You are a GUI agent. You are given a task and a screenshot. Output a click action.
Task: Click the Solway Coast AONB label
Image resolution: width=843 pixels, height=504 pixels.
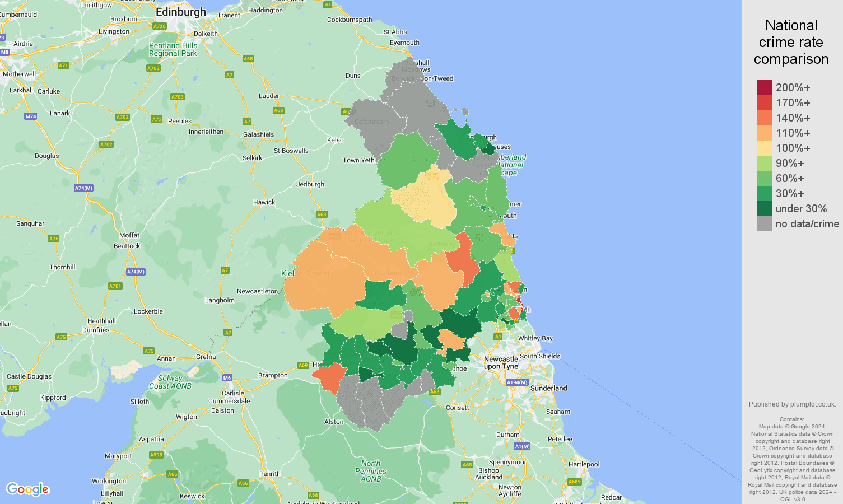point(170,382)
